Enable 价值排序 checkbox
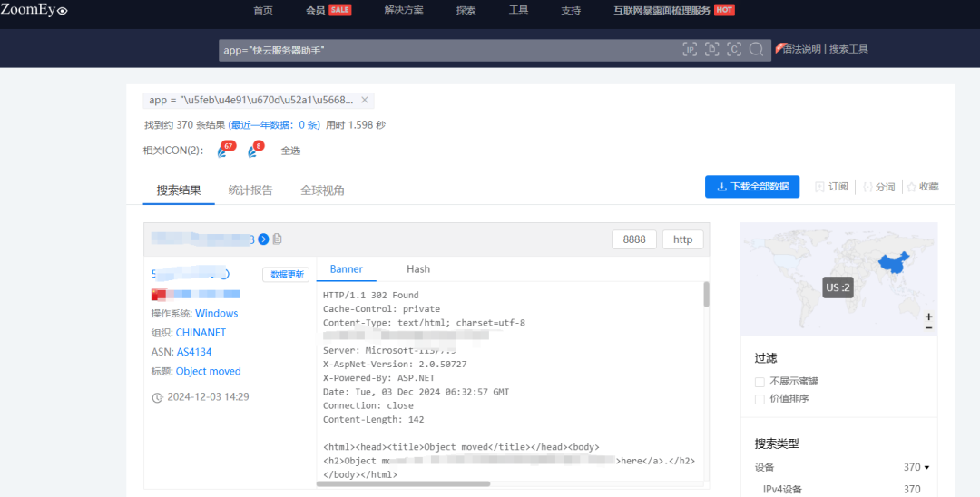980x497 pixels. tap(759, 399)
